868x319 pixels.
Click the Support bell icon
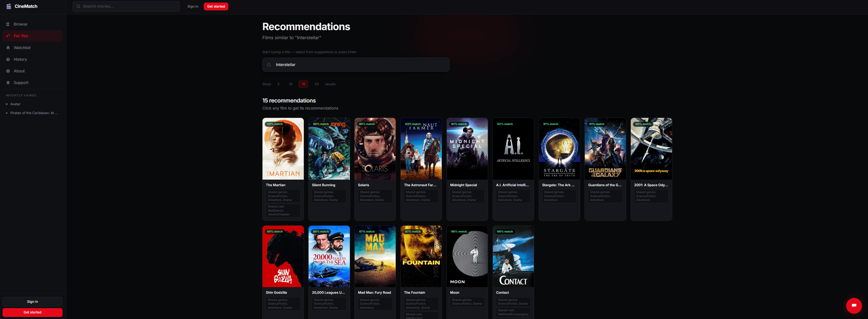click(8, 82)
